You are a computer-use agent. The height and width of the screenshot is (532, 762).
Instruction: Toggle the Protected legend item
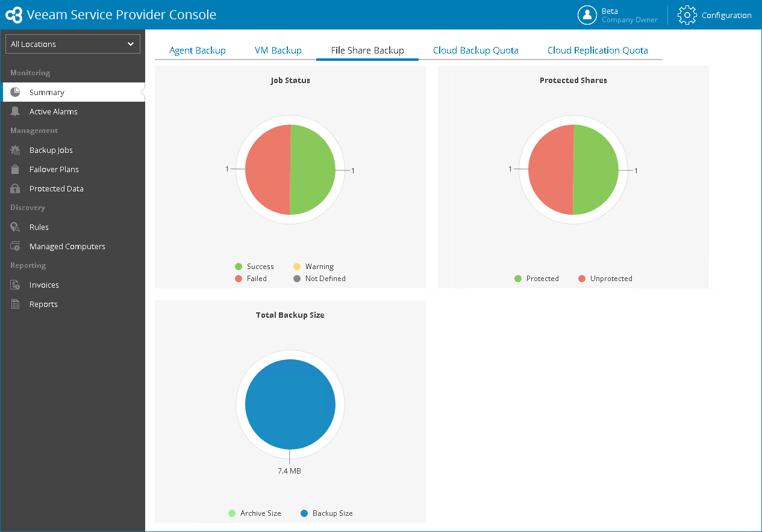(537, 279)
